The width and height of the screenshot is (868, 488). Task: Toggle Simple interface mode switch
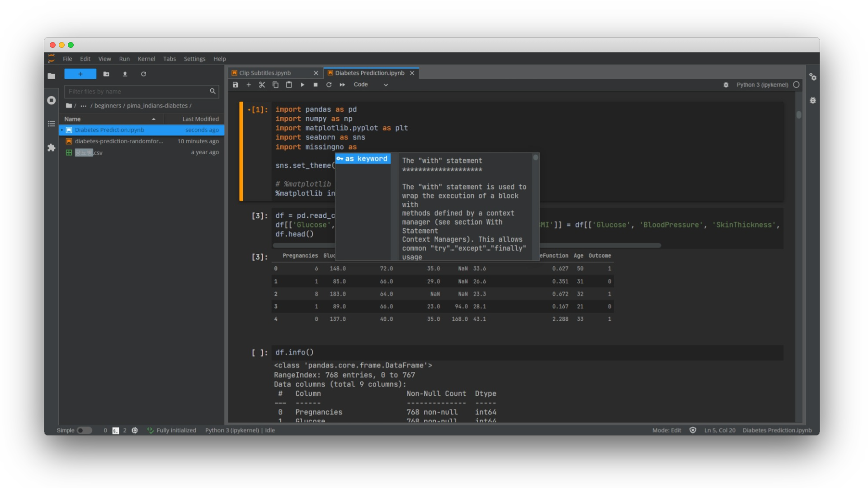[x=85, y=431]
